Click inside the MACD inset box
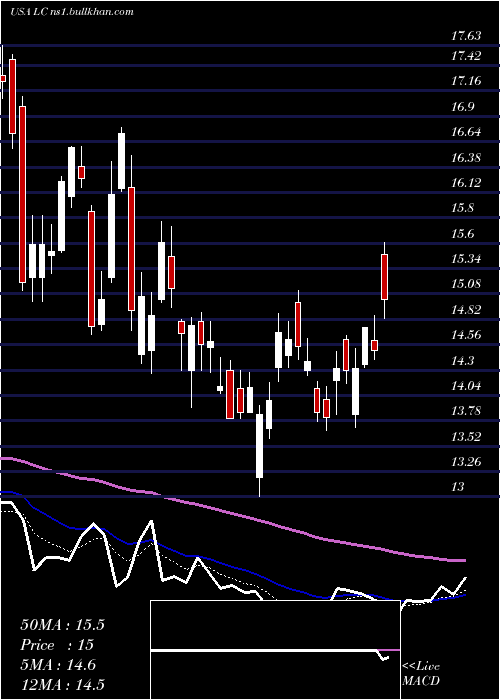 (275, 650)
